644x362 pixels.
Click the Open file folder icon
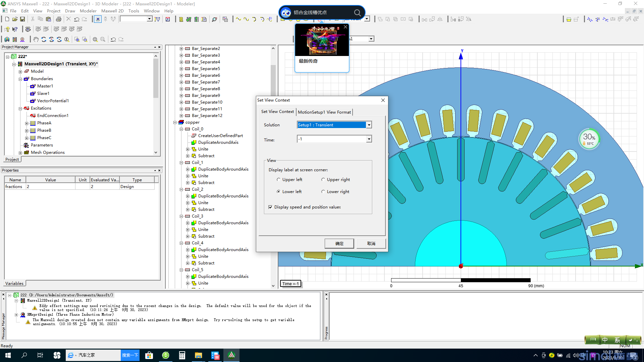point(15,19)
